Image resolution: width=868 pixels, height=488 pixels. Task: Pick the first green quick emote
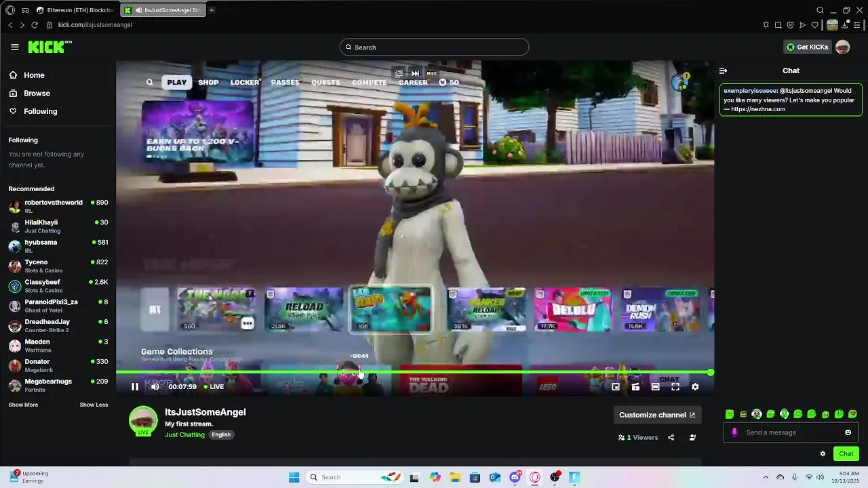730,413
